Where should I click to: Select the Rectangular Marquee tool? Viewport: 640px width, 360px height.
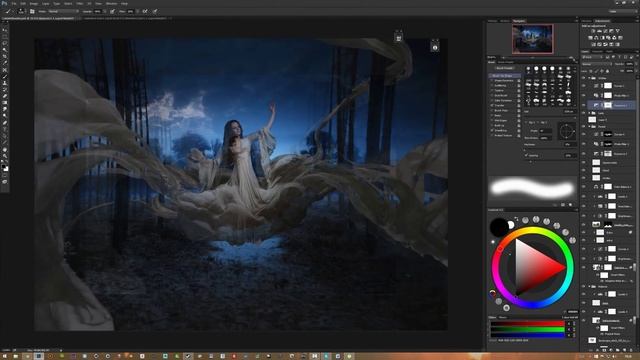pyautogui.click(x=5, y=36)
